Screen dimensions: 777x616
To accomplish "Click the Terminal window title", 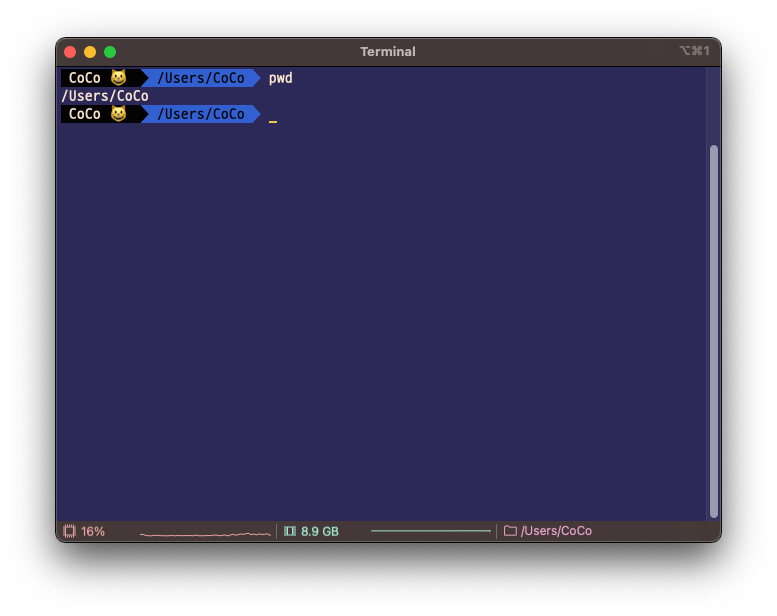I will pyautogui.click(x=388, y=52).
